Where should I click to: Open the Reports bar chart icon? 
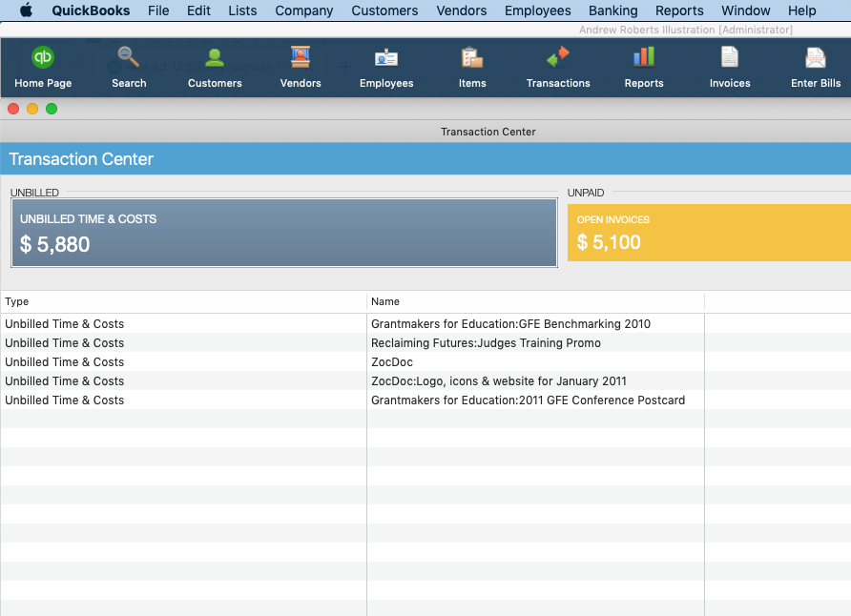[x=644, y=58]
